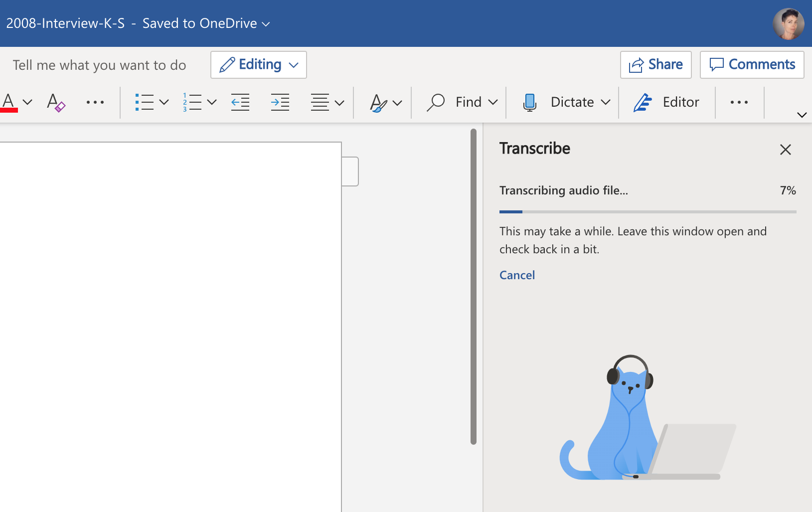Click the Transcribe pane title
812x512 pixels.
[x=535, y=149]
